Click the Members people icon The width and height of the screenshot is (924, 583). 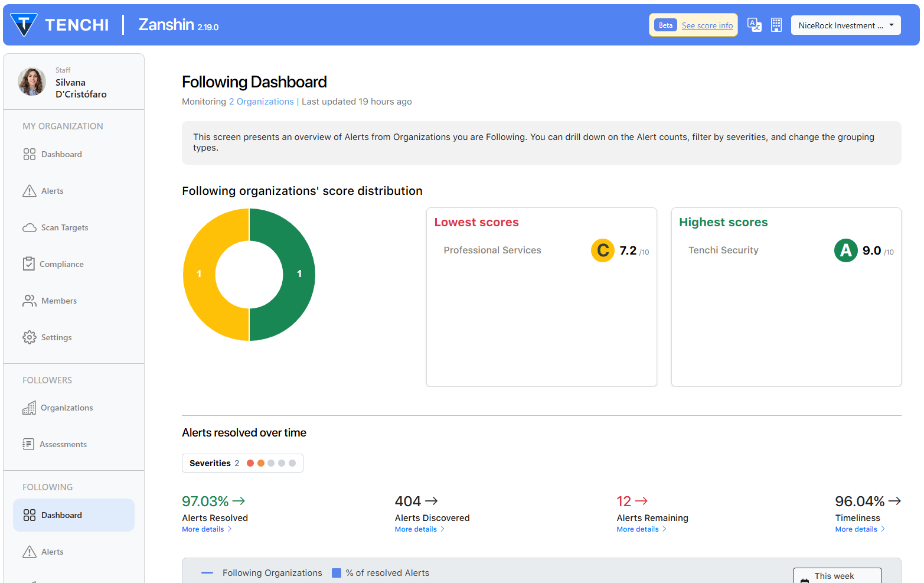tap(29, 301)
